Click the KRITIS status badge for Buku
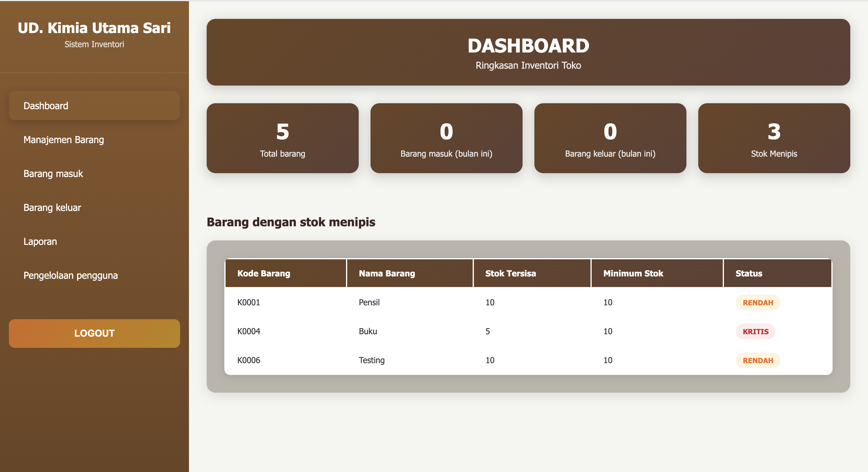Image resolution: width=868 pixels, height=472 pixels. coord(756,332)
